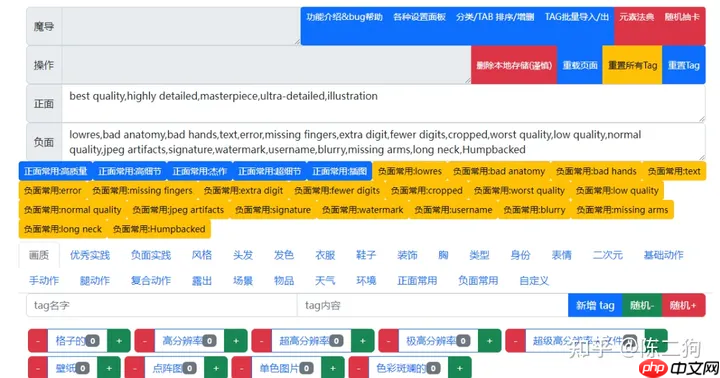Viewport: 720px width, 378px height.
Task: Add 格子的 tag with its plus button
Action: click(x=119, y=341)
